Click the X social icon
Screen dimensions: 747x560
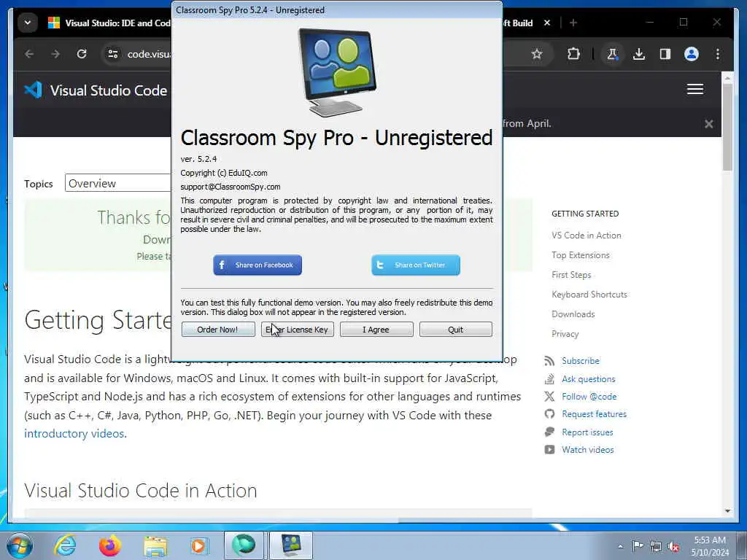click(x=549, y=396)
